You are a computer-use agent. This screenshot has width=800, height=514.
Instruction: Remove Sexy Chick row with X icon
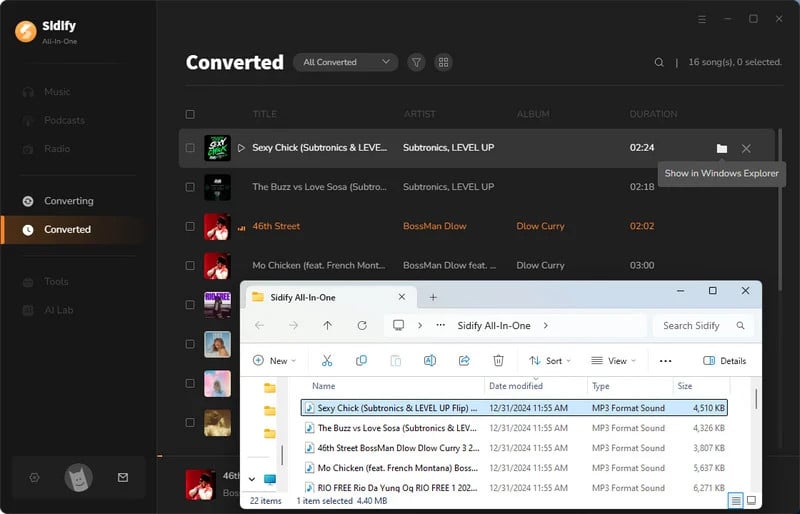tap(746, 149)
